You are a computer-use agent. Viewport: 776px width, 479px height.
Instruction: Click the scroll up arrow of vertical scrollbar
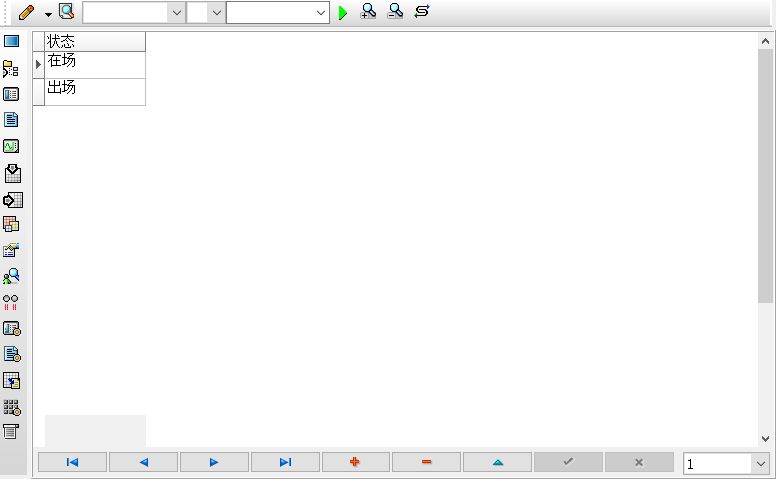[x=765, y=41]
